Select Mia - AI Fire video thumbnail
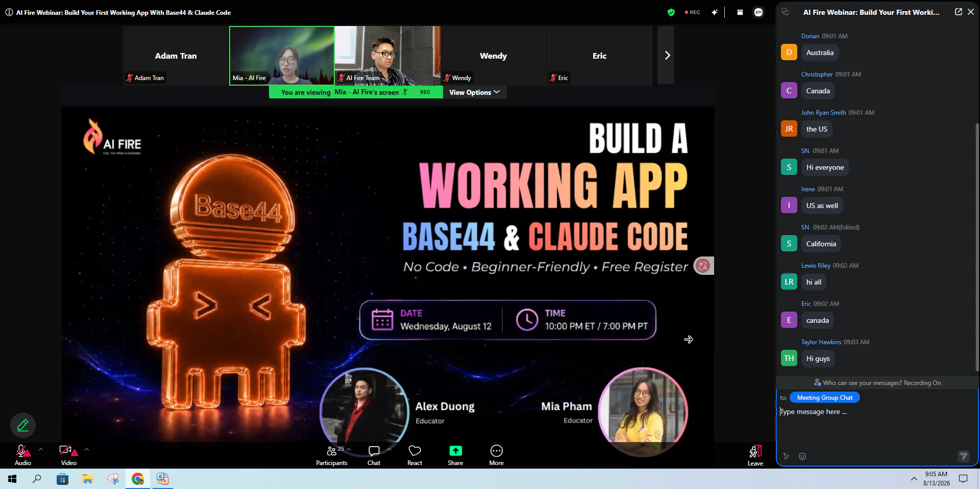This screenshot has height=489, width=980. pos(282,56)
